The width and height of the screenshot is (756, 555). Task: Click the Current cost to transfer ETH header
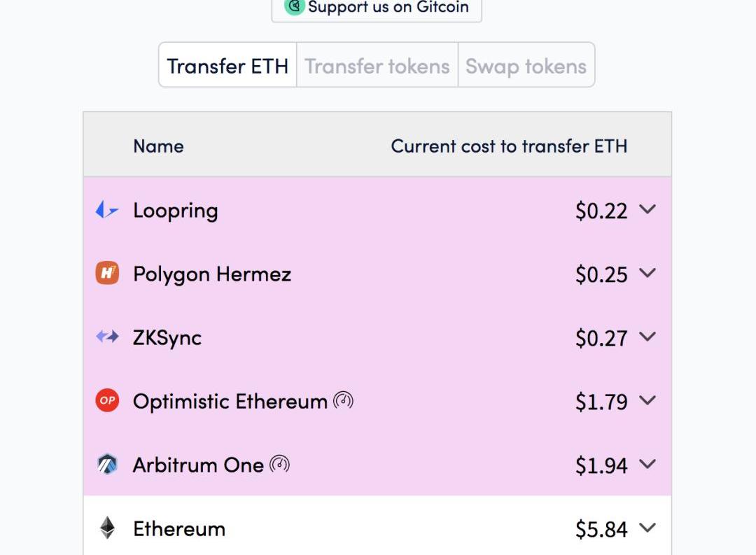(x=509, y=146)
